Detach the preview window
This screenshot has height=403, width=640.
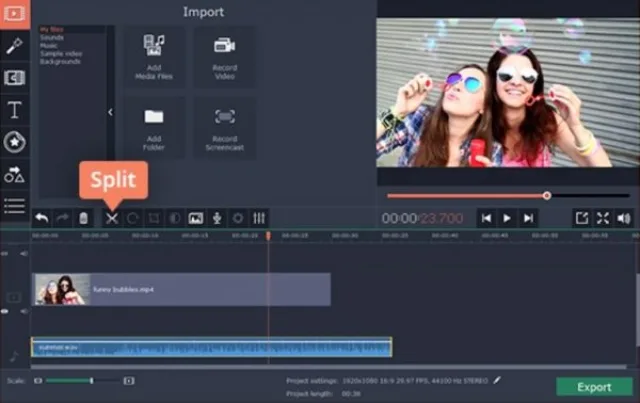pos(582,218)
